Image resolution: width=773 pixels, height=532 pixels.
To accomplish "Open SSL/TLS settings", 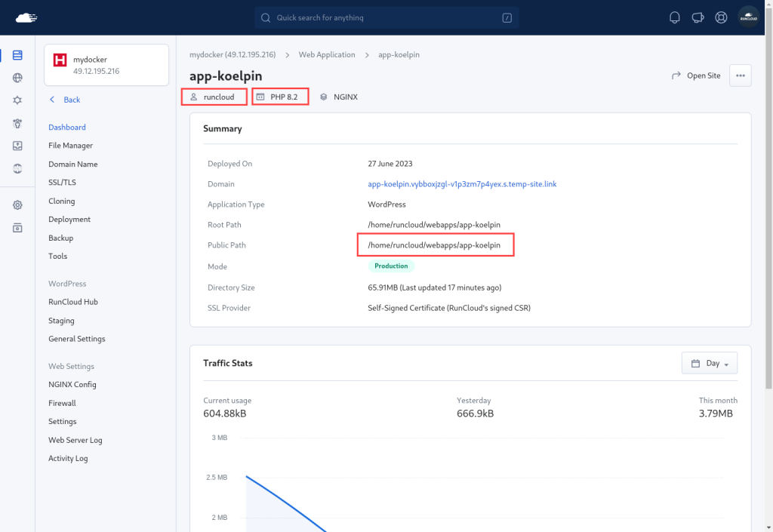I will pos(62,183).
